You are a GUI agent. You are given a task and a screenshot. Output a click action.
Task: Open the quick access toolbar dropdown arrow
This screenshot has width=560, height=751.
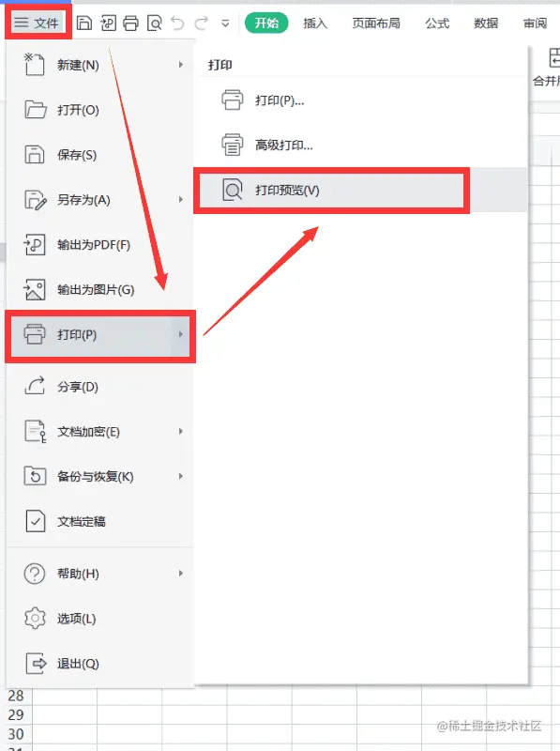pos(225,23)
